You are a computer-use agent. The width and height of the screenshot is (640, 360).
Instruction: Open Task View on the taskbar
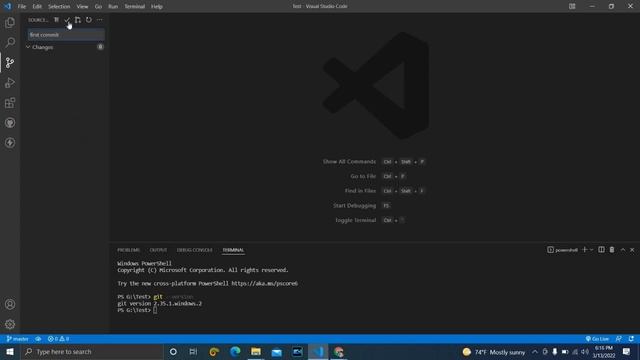pyautogui.click(x=193, y=351)
